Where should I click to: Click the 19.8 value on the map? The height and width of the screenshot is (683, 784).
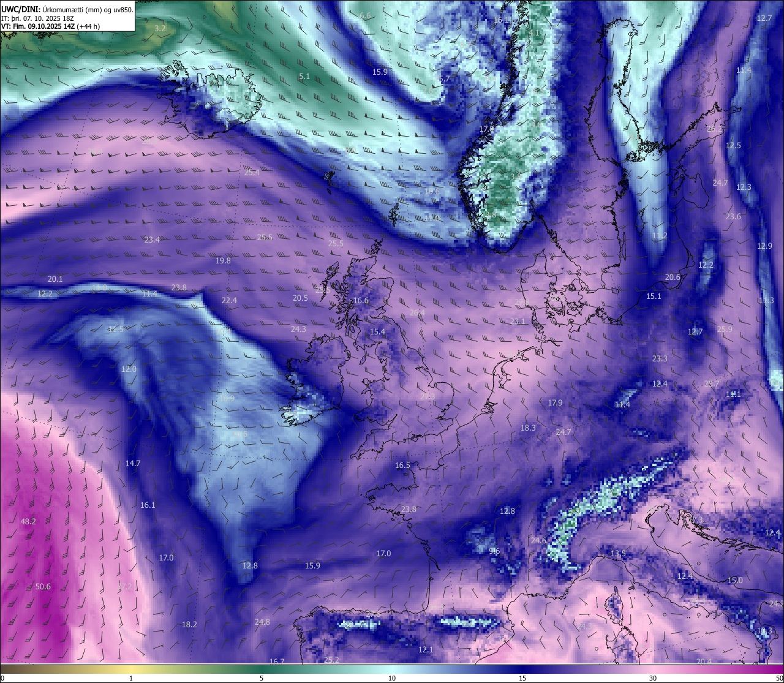(x=223, y=261)
